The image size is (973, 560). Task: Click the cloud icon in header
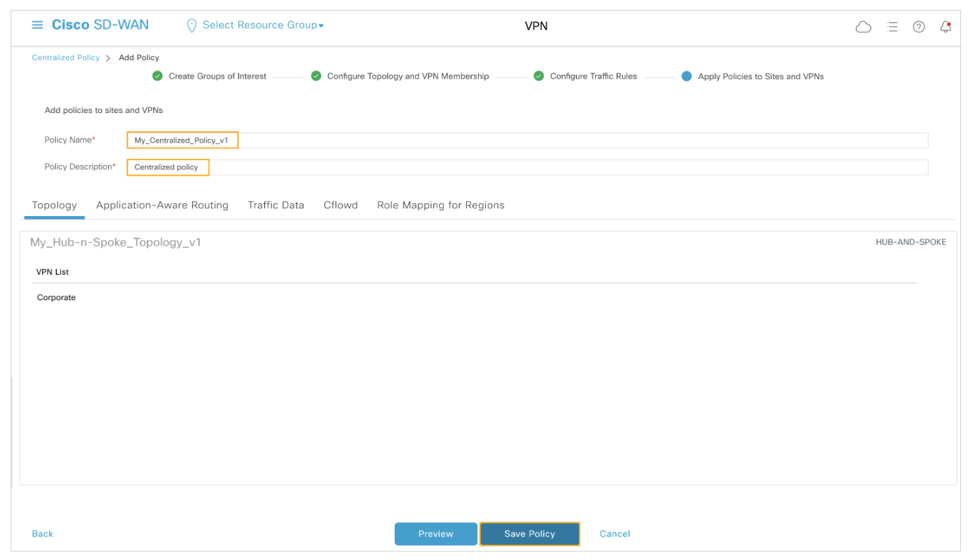[863, 27]
